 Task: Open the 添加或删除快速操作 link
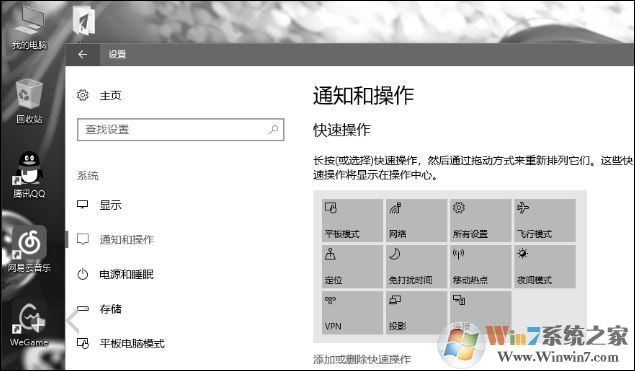pos(362,359)
